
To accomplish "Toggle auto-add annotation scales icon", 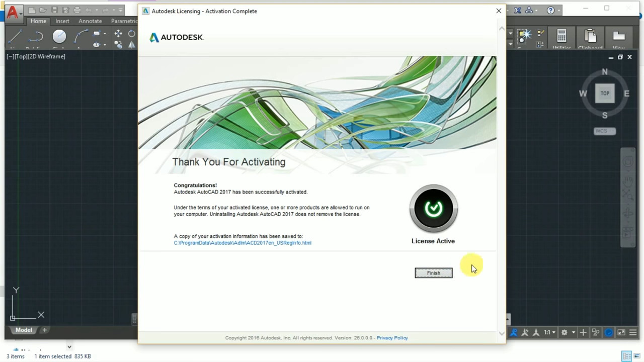I will point(525,332).
